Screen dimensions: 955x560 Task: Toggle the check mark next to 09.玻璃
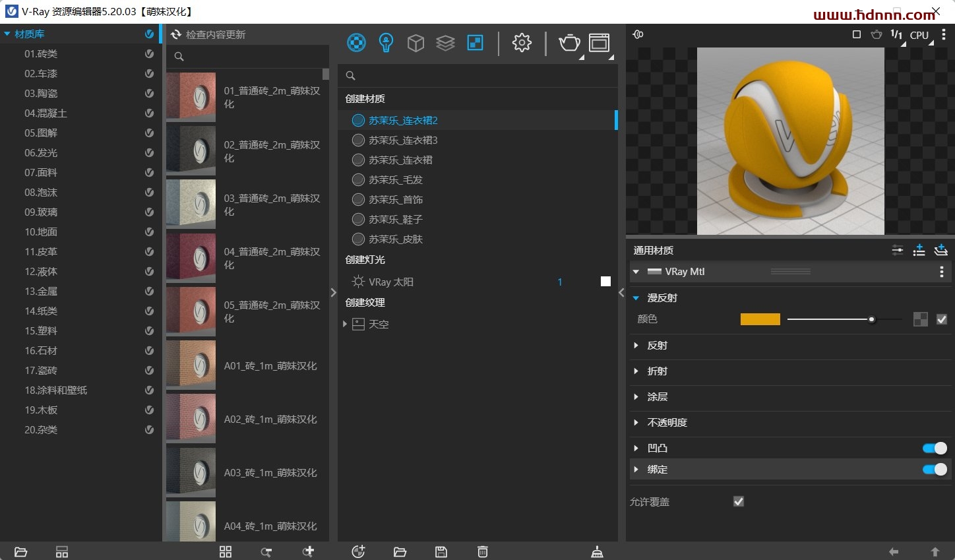point(149,212)
